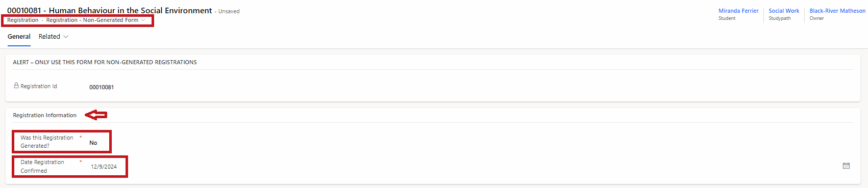Click the Was this Registration Generated label
Viewport: 868px width, 188px height.
[x=47, y=142]
